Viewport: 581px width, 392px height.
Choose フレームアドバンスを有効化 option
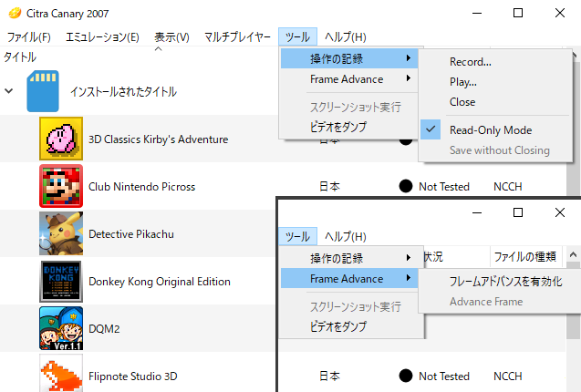(505, 282)
